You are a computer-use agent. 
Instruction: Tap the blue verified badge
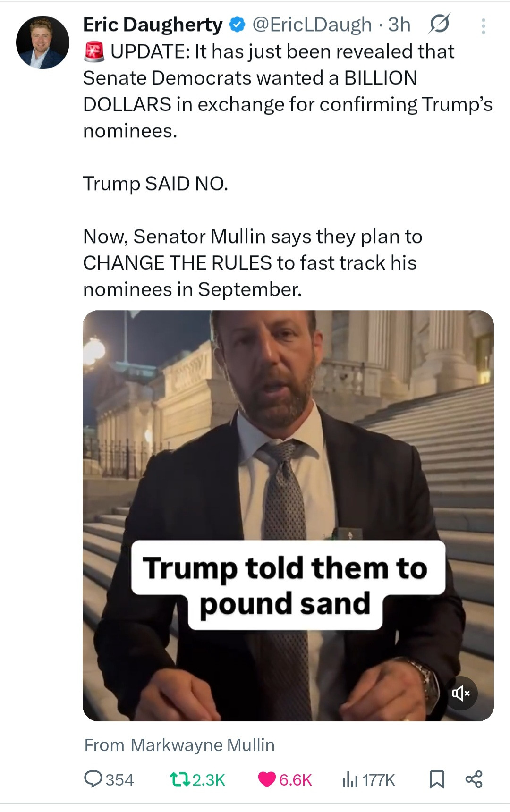[237, 25]
